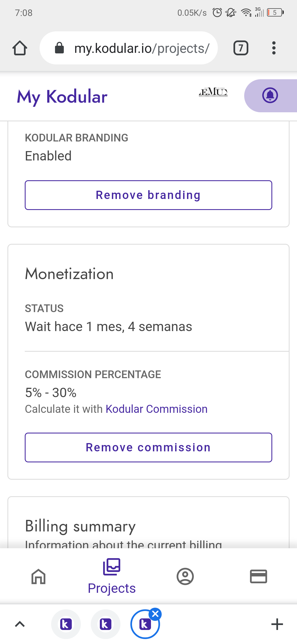Go to the Home tab in the bottom navigation
Image resolution: width=297 pixels, height=644 pixels.
pos(38,576)
